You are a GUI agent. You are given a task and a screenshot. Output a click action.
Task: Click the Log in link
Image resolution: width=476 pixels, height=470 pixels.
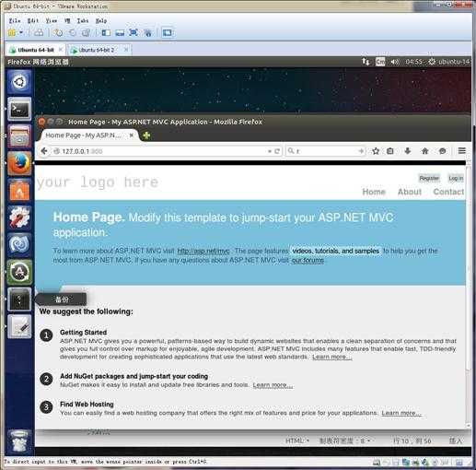[x=456, y=178]
